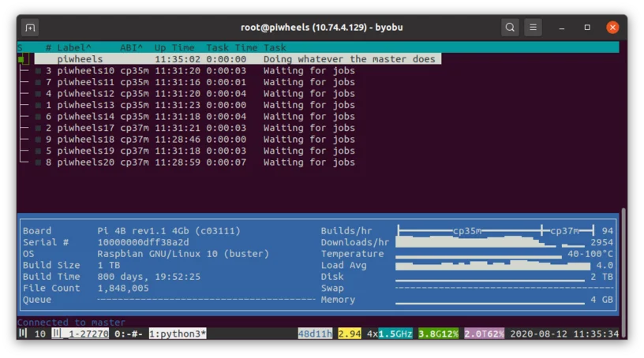Screen dimensions: 644x358
Task: Click the yellow 2.94 load average indicator
Action: 350,334
